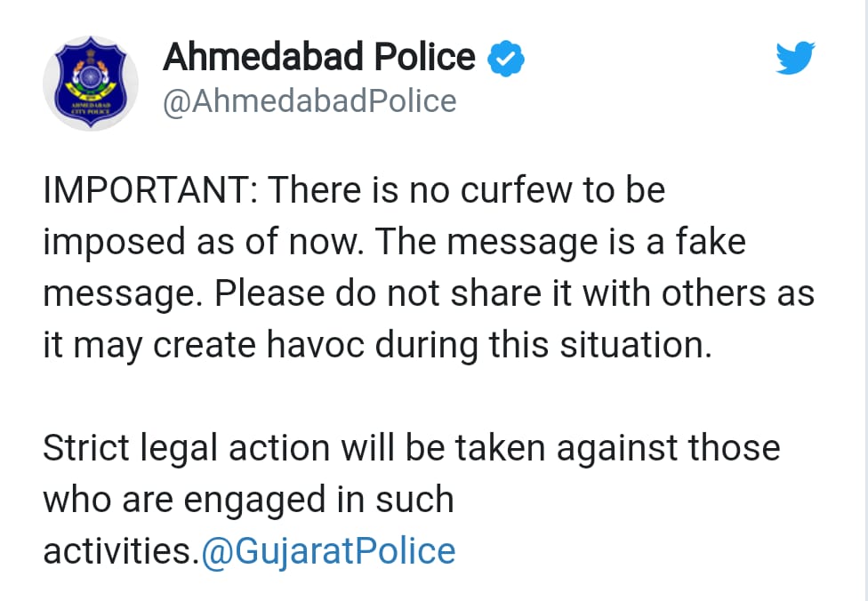Open the @GujaratPolice mention link
Viewport: 868px width, 601px height.
pyautogui.click(x=327, y=551)
